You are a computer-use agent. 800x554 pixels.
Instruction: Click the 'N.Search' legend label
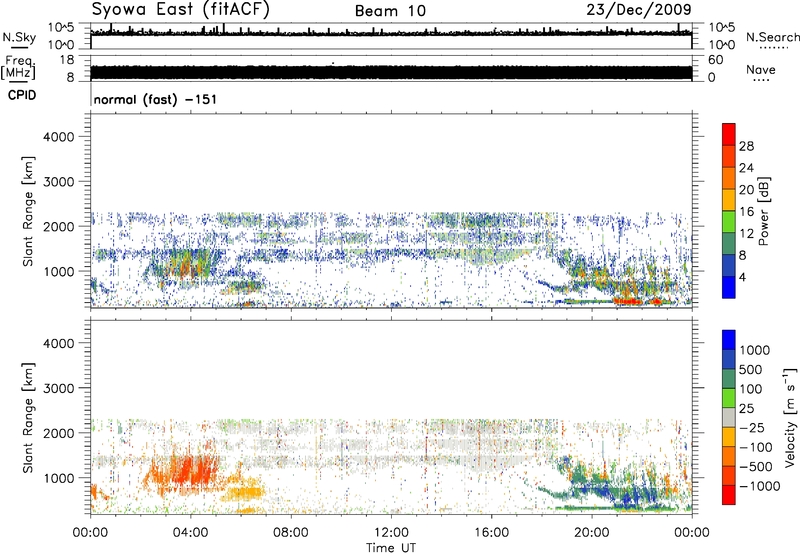(772, 37)
